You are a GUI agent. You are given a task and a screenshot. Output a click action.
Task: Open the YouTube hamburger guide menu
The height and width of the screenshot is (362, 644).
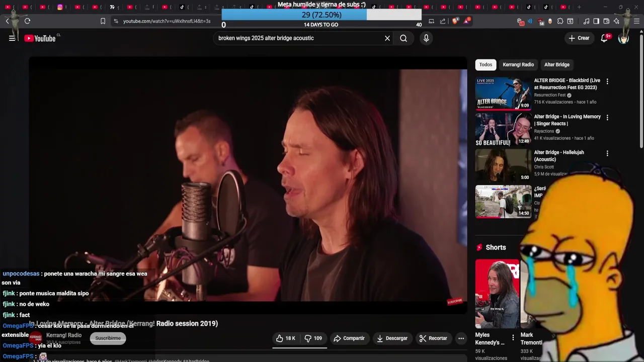point(12,38)
